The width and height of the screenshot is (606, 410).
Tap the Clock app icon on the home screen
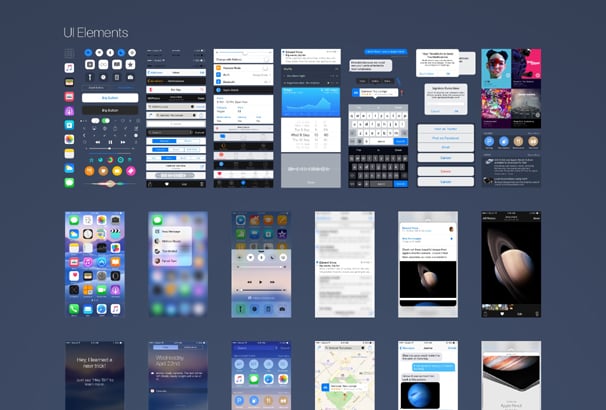coord(88,234)
